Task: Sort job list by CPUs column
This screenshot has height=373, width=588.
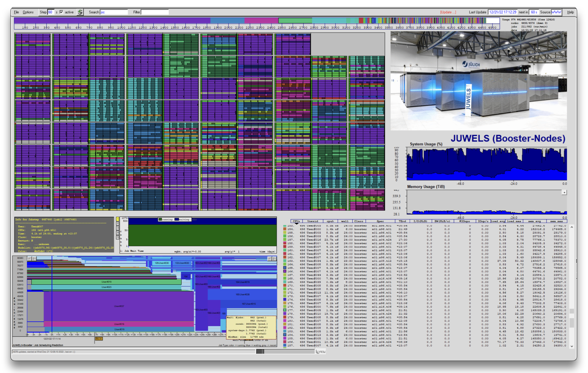Action: 296,221
